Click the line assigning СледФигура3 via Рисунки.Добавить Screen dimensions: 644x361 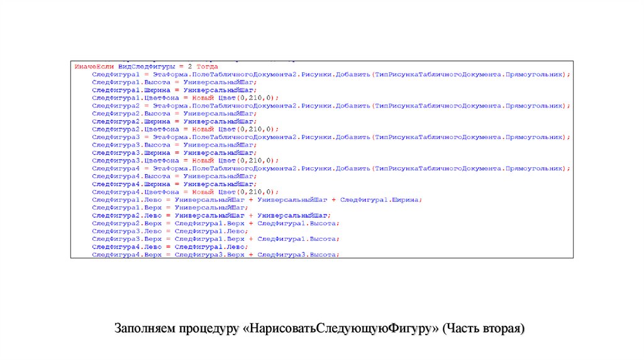click(331, 137)
